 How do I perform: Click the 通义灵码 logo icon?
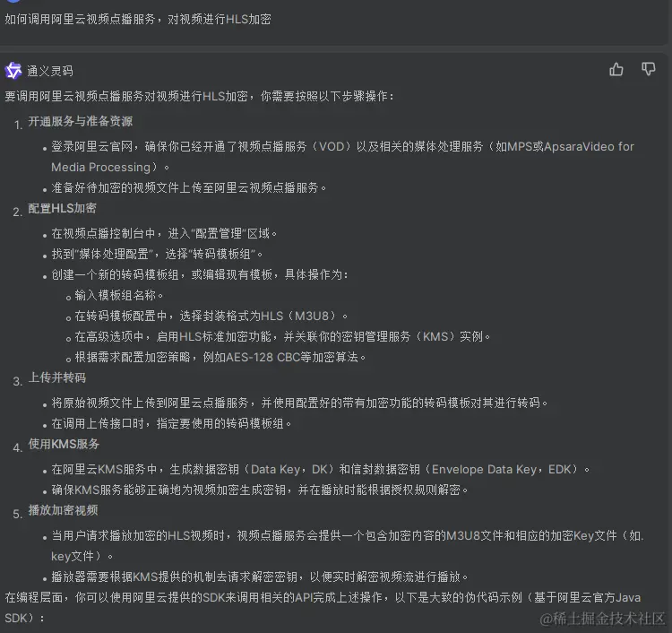coord(13,71)
